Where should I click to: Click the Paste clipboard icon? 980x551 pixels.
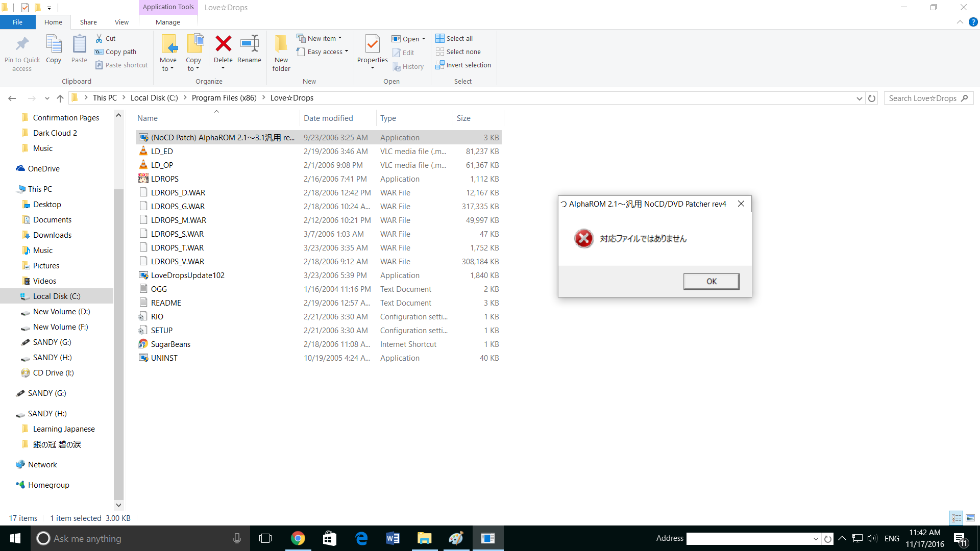pos(79,44)
